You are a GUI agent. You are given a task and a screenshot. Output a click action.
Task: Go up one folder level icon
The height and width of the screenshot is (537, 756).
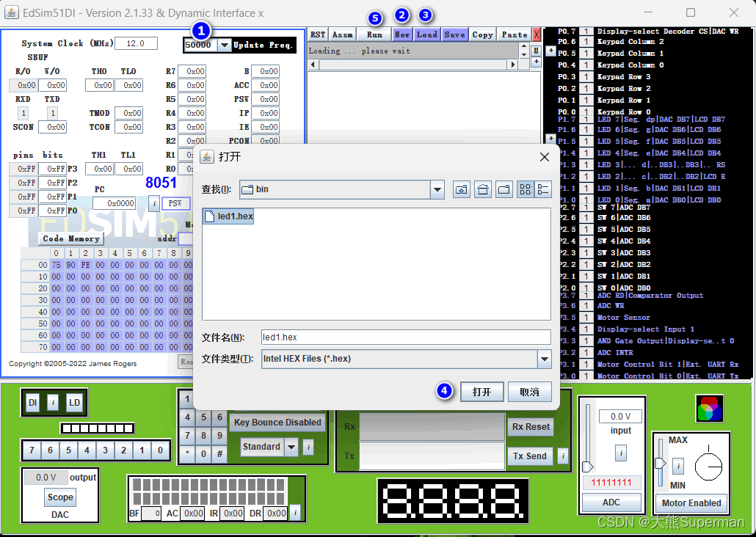(x=462, y=189)
